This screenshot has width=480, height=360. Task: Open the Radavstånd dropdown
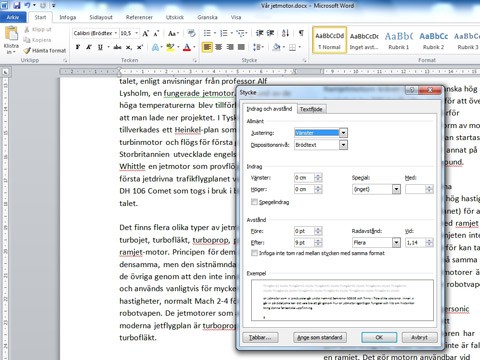pyautogui.click(x=396, y=242)
